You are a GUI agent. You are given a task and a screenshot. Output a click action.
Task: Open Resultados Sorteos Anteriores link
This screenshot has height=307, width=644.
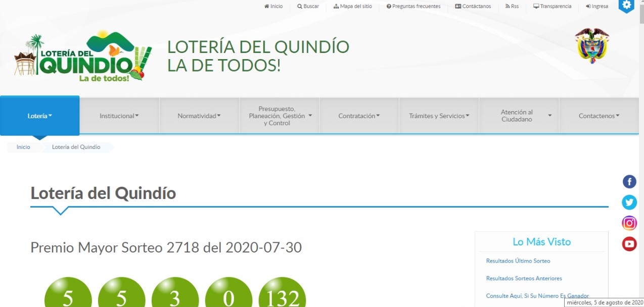pyautogui.click(x=524, y=278)
